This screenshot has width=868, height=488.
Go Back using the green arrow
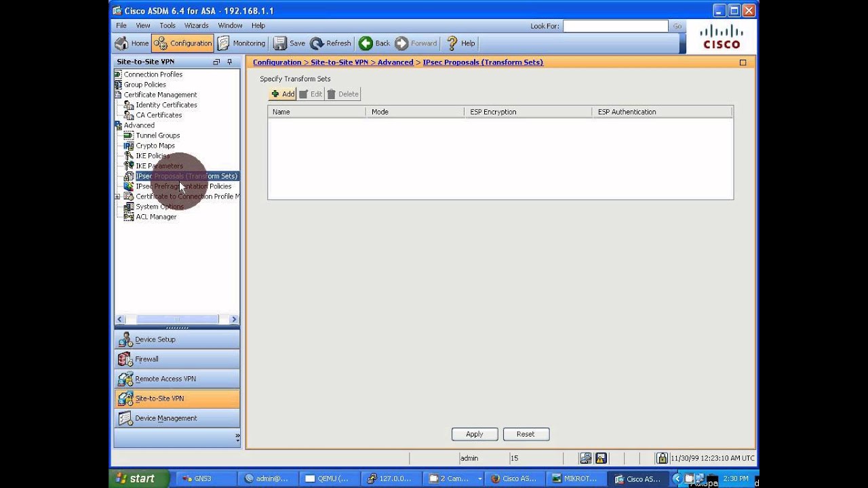point(374,43)
